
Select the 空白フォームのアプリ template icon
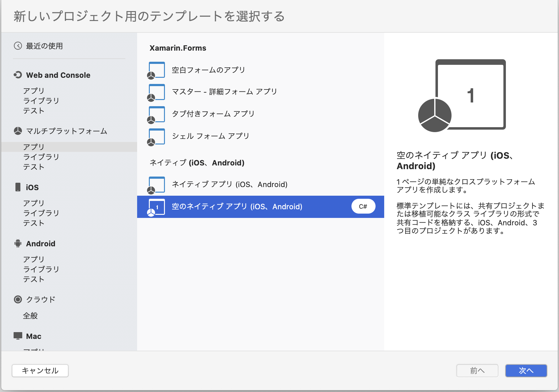point(156,70)
